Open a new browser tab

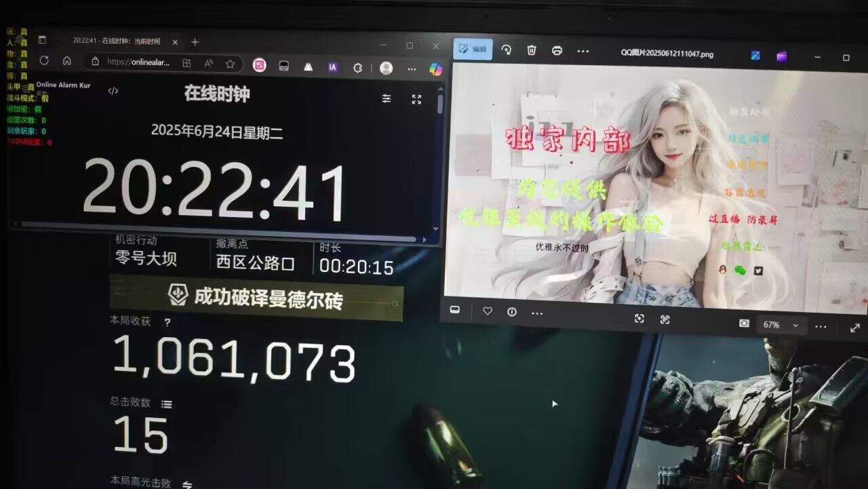[x=195, y=42]
